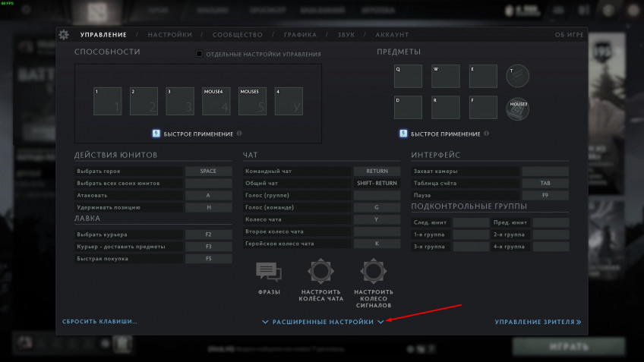Click info icon next to items Быстрое применение
This screenshot has height=362, width=644.
(486, 134)
